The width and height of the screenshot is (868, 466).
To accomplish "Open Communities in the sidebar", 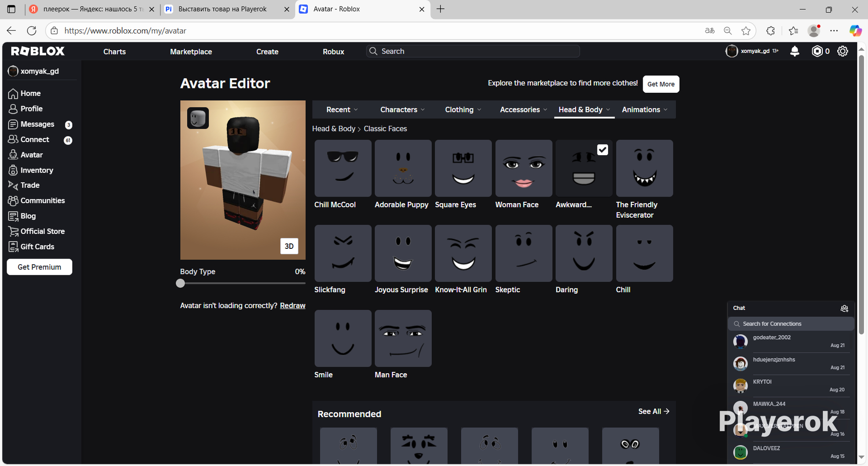I will pos(36,200).
